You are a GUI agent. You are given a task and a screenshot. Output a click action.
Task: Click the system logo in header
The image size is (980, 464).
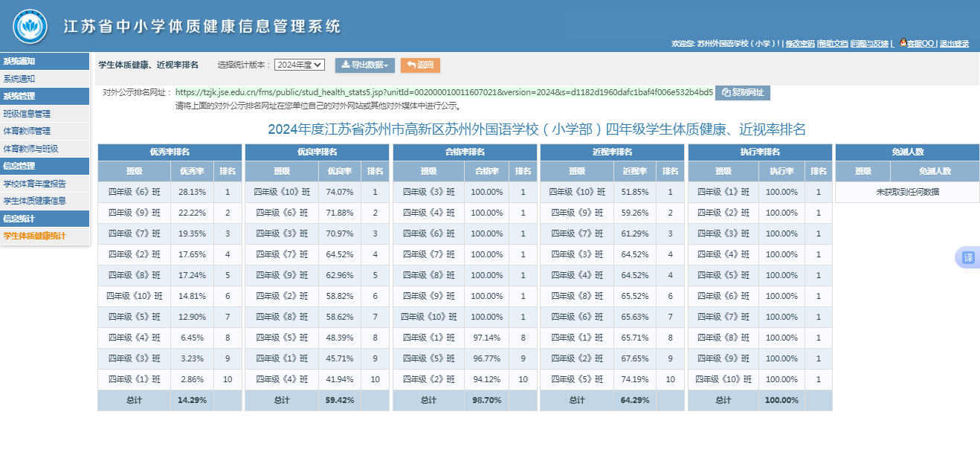click(30, 27)
